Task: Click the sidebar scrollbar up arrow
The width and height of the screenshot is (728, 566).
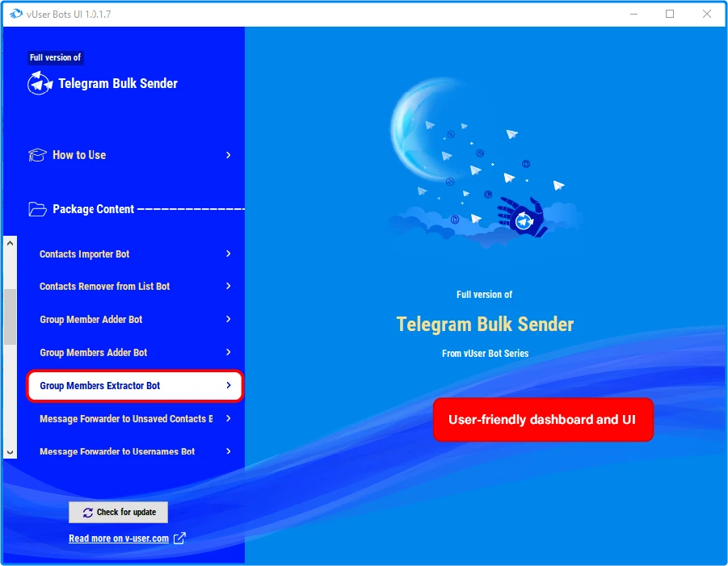Action: click(x=11, y=243)
